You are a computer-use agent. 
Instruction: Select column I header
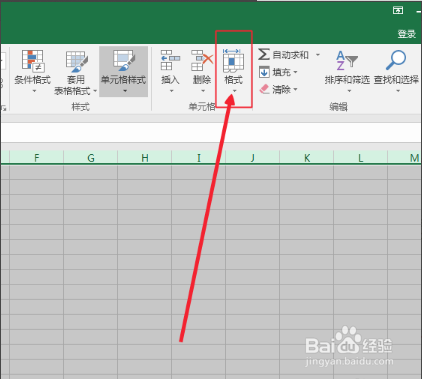pyautogui.click(x=199, y=157)
